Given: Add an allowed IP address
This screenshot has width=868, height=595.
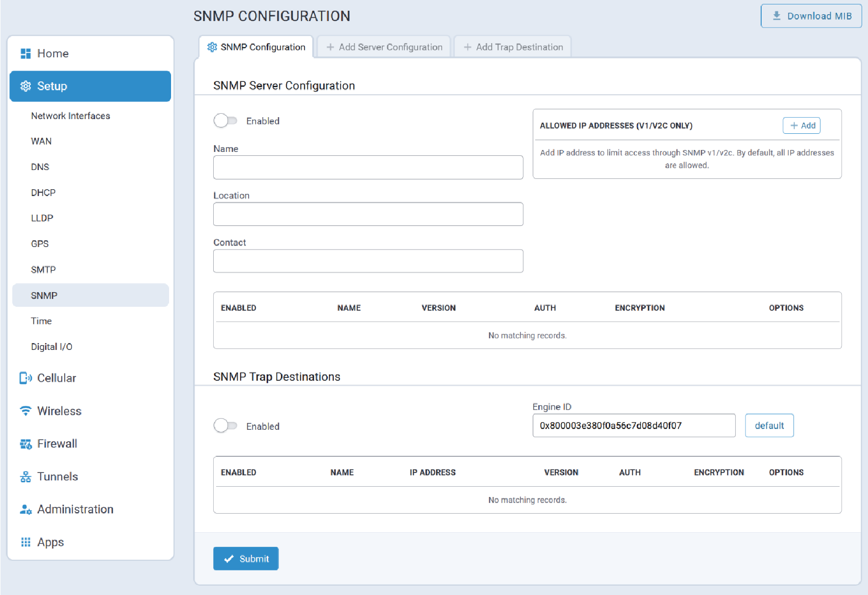Looking at the screenshot, I should (802, 125).
